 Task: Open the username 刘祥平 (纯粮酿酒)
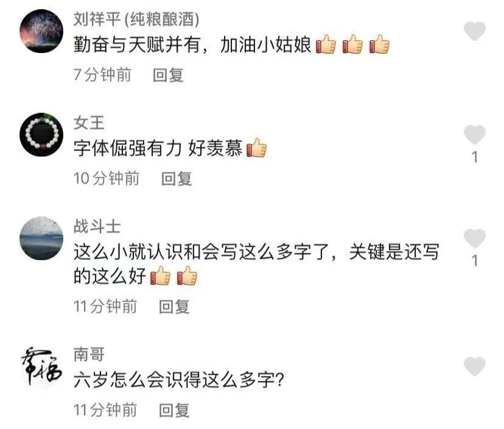tap(136, 19)
